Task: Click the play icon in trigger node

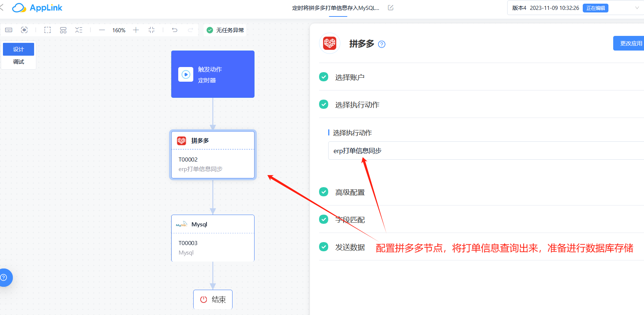Action: (186, 74)
